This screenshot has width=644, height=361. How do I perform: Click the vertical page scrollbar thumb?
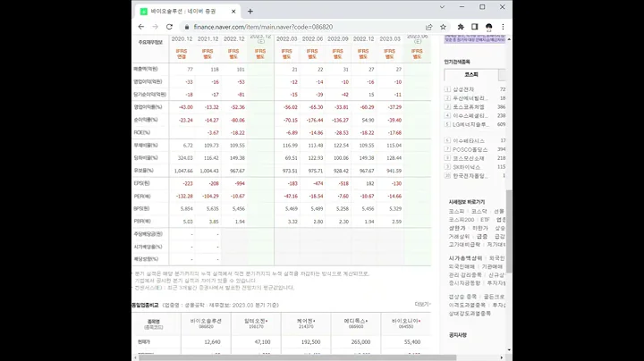point(509,231)
